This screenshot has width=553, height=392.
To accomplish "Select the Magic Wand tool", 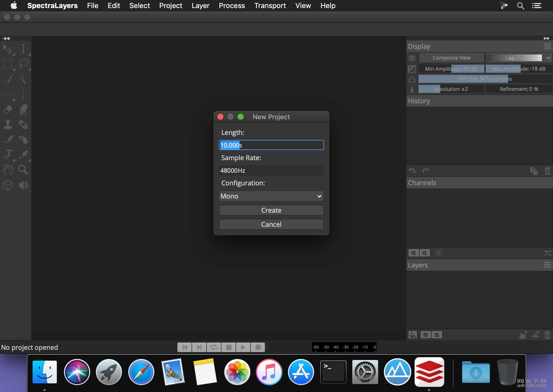I will pyautogui.click(x=22, y=79).
